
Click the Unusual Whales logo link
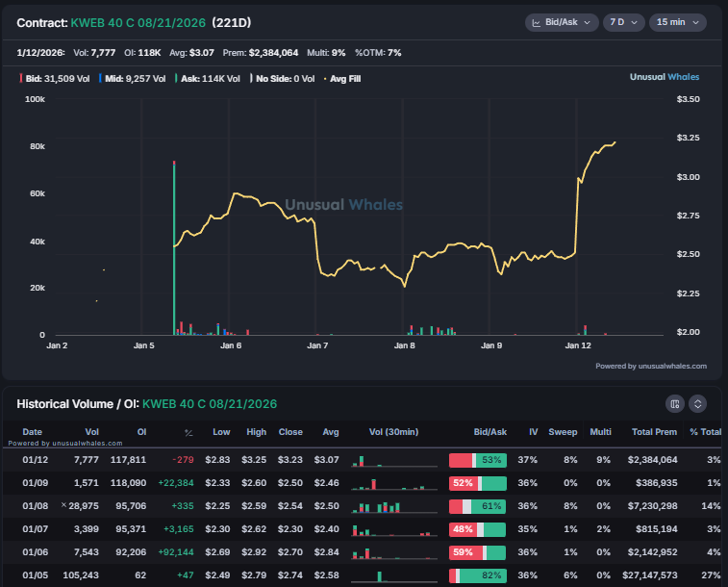click(665, 77)
